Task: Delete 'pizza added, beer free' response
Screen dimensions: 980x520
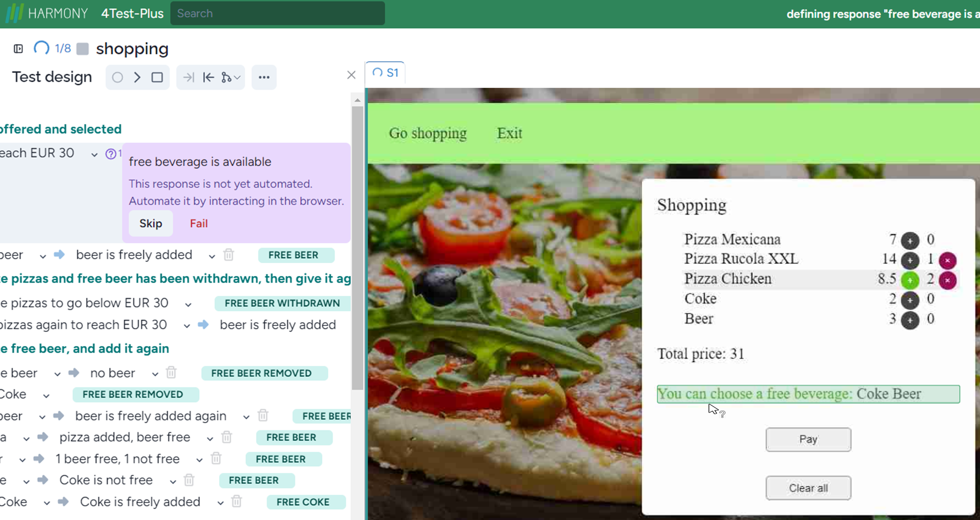Action: coord(226,437)
